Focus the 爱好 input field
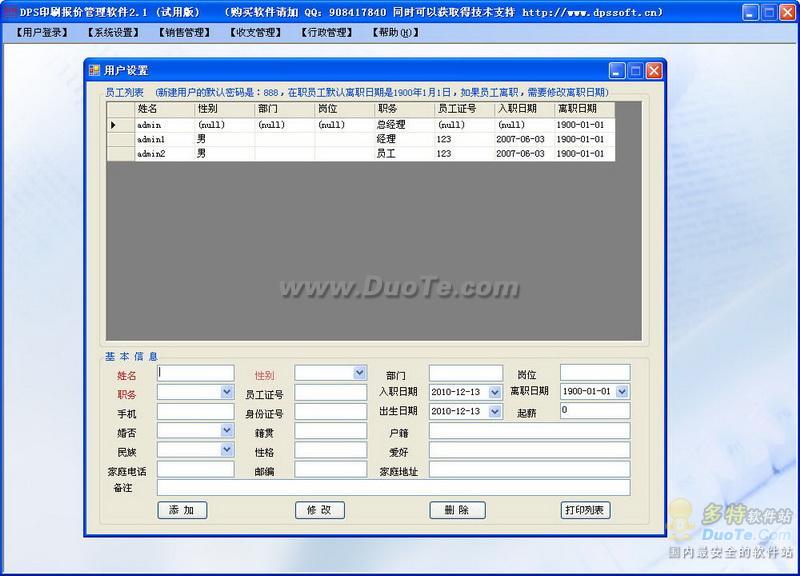This screenshot has width=800, height=576. point(530,450)
